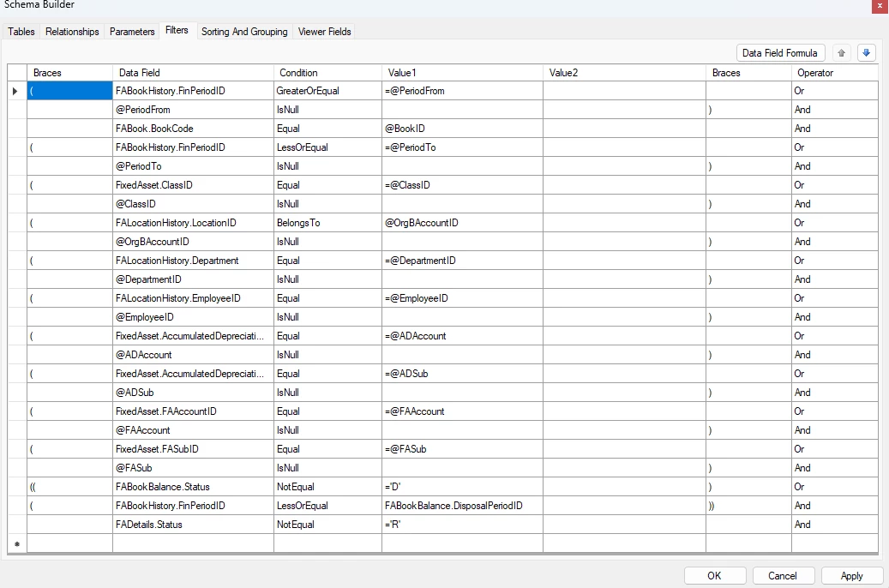This screenshot has height=588, width=889.
Task: Click the @ClassID data field cell
Action: coord(193,203)
